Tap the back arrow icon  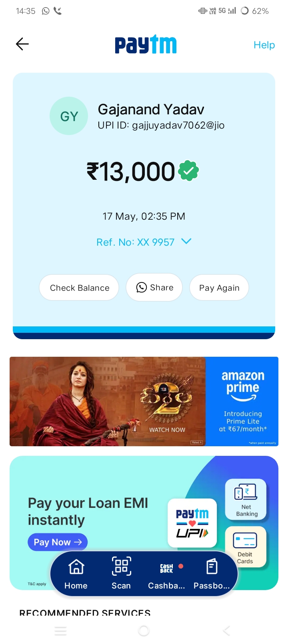22,44
